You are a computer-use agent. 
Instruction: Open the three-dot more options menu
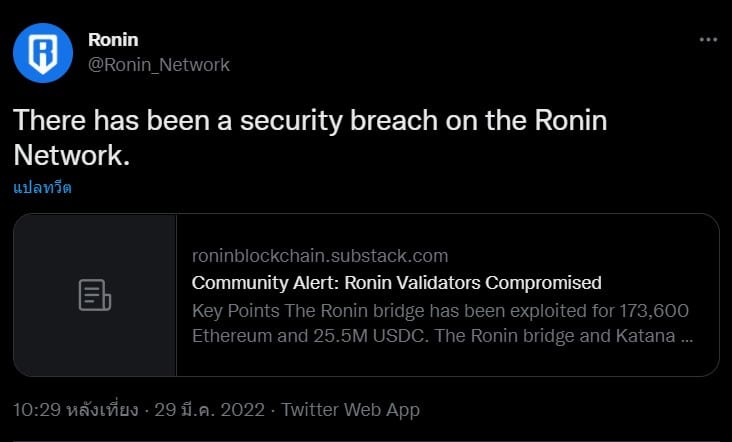point(708,40)
